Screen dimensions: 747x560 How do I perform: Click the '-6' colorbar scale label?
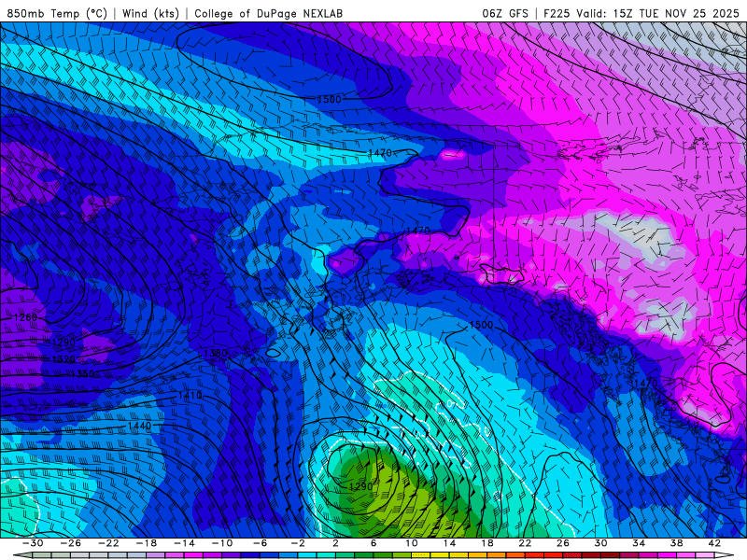click(261, 543)
